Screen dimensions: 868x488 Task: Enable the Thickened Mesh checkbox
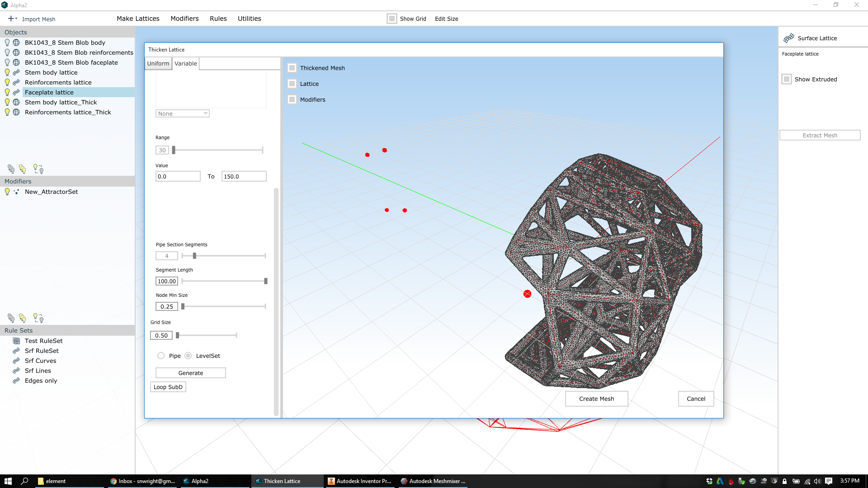pyautogui.click(x=292, y=68)
